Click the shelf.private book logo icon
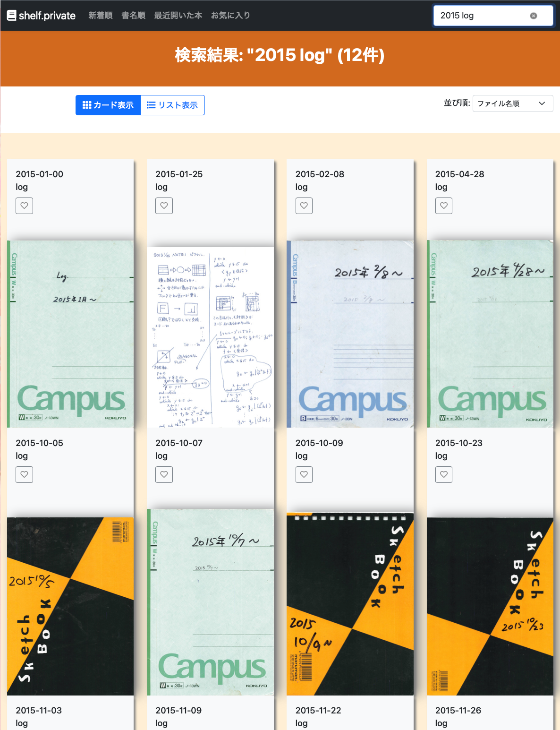 pos(12,16)
